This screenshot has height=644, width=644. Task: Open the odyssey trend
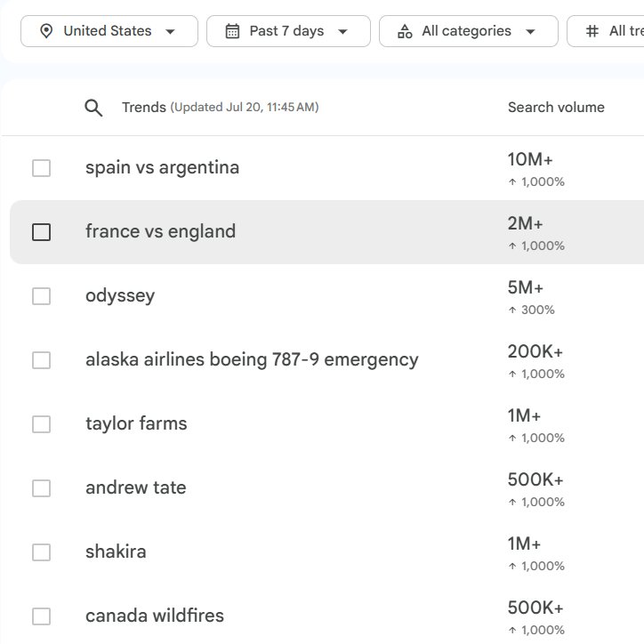click(x=120, y=296)
